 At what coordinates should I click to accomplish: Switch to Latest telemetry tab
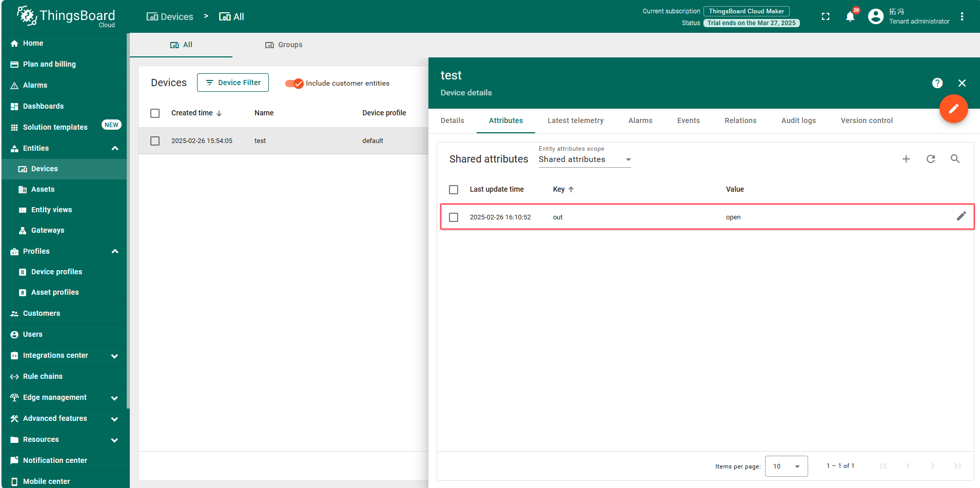click(575, 120)
